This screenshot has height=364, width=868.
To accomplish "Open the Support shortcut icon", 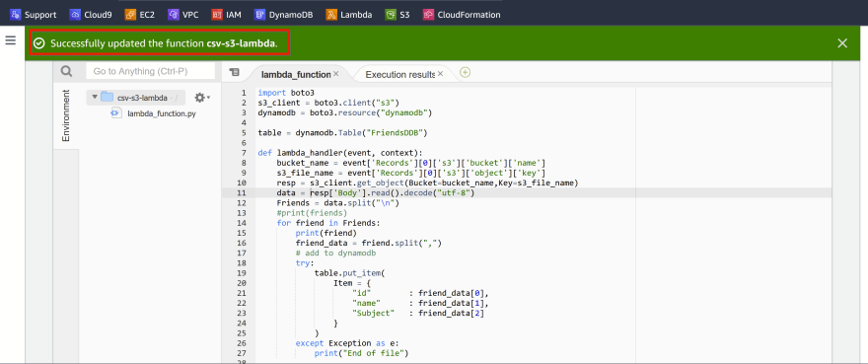I will coord(16,15).
